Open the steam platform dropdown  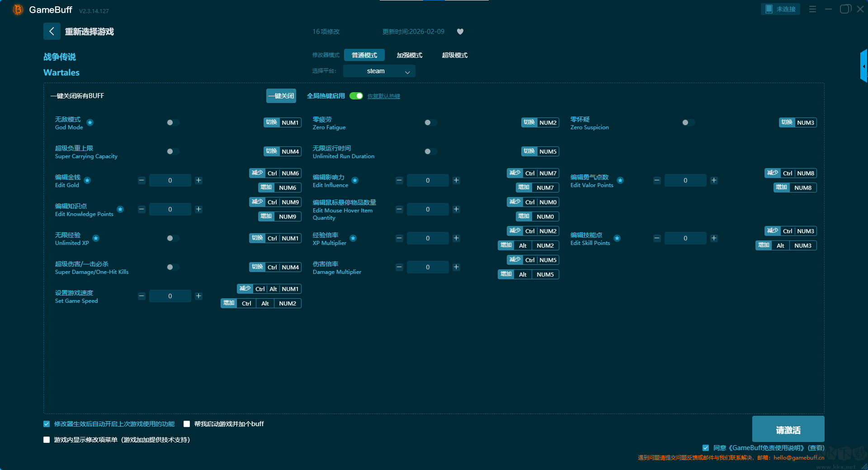379,71
